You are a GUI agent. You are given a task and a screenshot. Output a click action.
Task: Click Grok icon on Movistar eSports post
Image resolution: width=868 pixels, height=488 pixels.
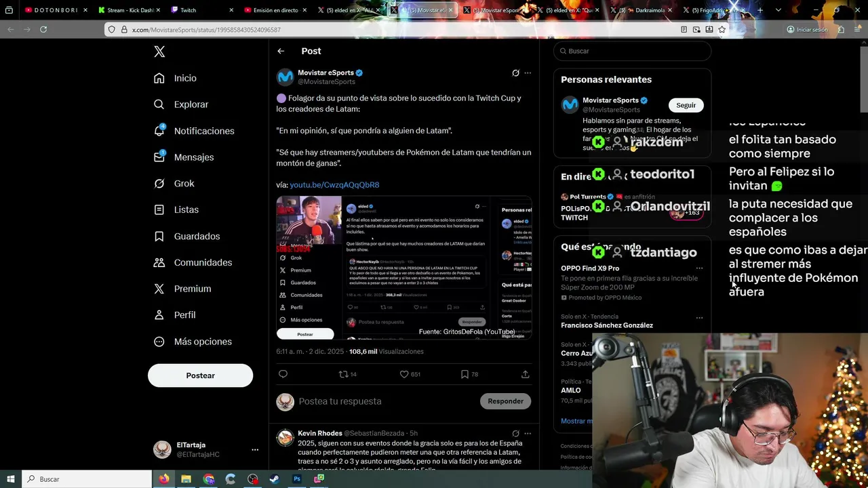(515, 73)
